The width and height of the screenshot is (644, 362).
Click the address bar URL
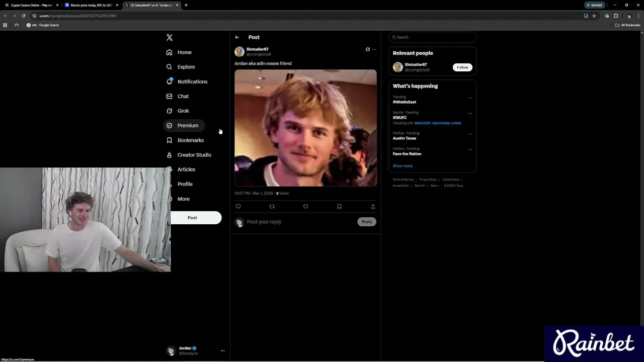pyautogui.click(x=77, y=16)
